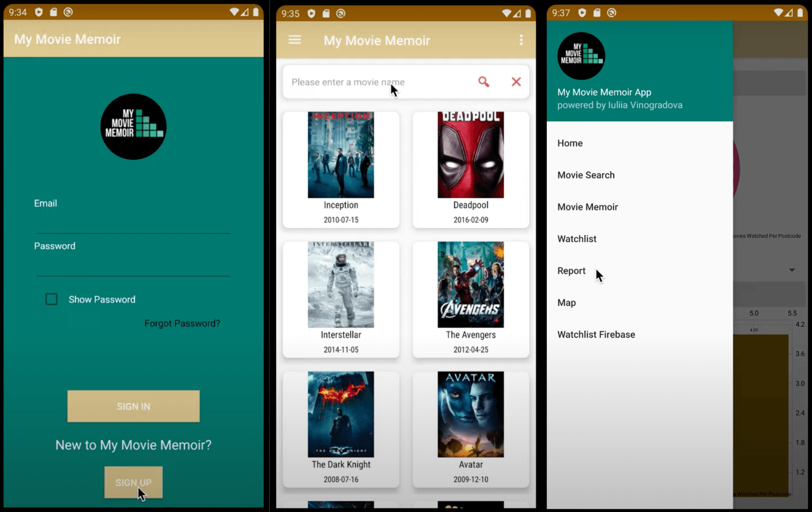Open the Interstellar movie poster

point(341,285)
